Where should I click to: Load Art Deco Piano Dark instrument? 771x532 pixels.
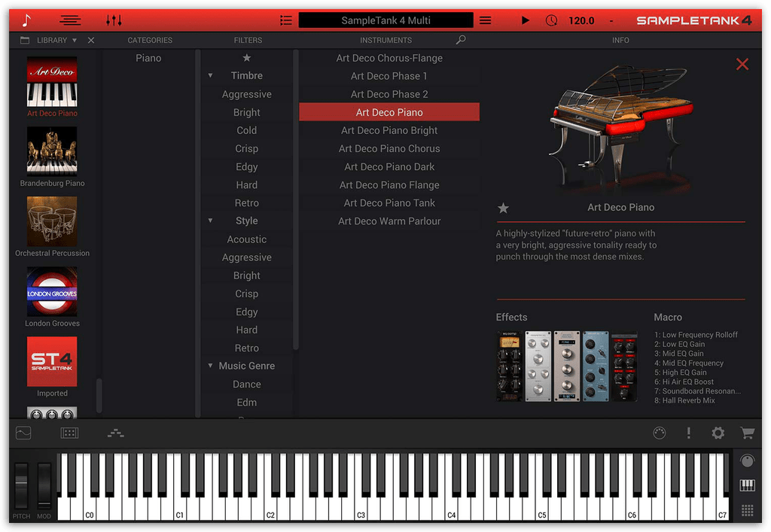point(389,166)
